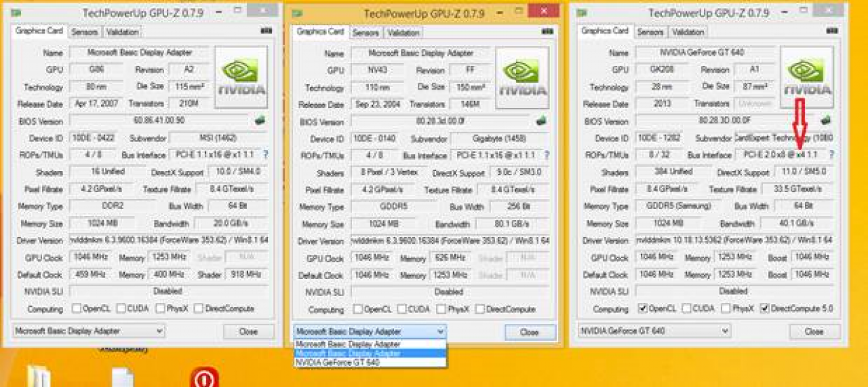Save BIOS via chip icon beside 80.28.3d.00.0f
868x387 pixels.
541,122
